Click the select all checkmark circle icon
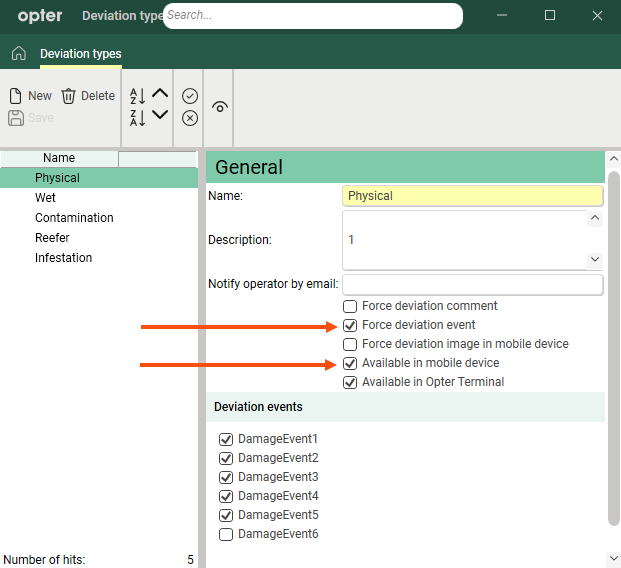The height and width of the screenshot is (568, 621). pos(190,96)
